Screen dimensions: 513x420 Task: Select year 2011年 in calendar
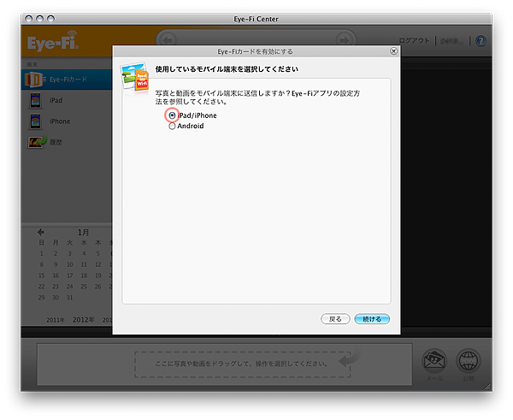(x=56, y=320)
